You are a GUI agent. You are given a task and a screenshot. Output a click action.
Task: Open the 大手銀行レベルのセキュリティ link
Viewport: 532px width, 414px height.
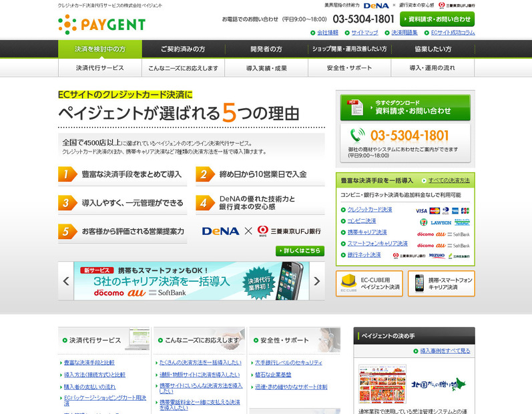click(289, 363)
